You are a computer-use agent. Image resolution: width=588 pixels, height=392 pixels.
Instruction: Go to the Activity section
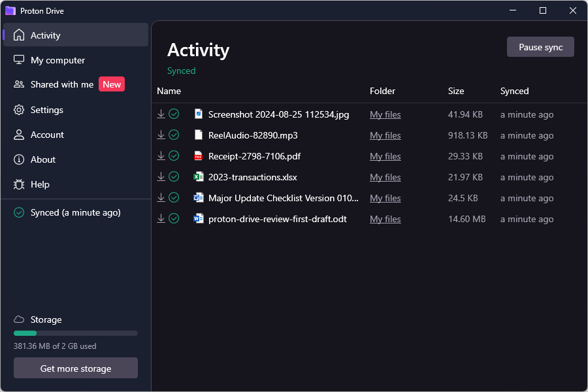coord(76,35)
